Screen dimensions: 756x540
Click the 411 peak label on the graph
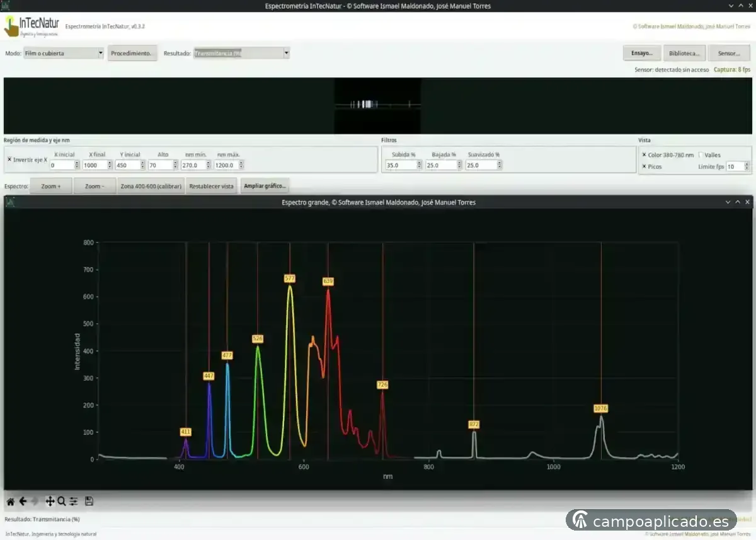coord(186,432)
